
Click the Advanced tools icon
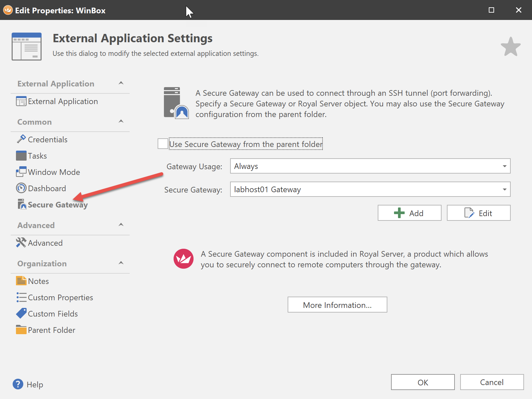(21, 243)
